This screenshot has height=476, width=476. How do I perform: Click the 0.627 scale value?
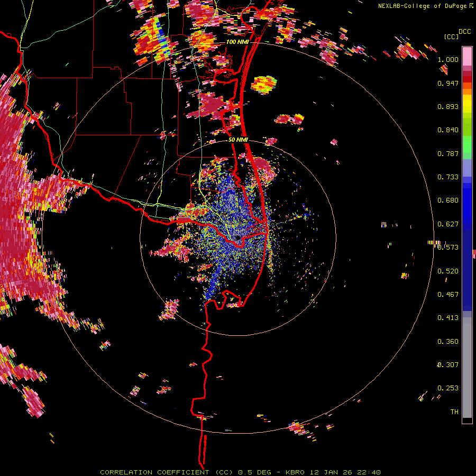(448, 224)
